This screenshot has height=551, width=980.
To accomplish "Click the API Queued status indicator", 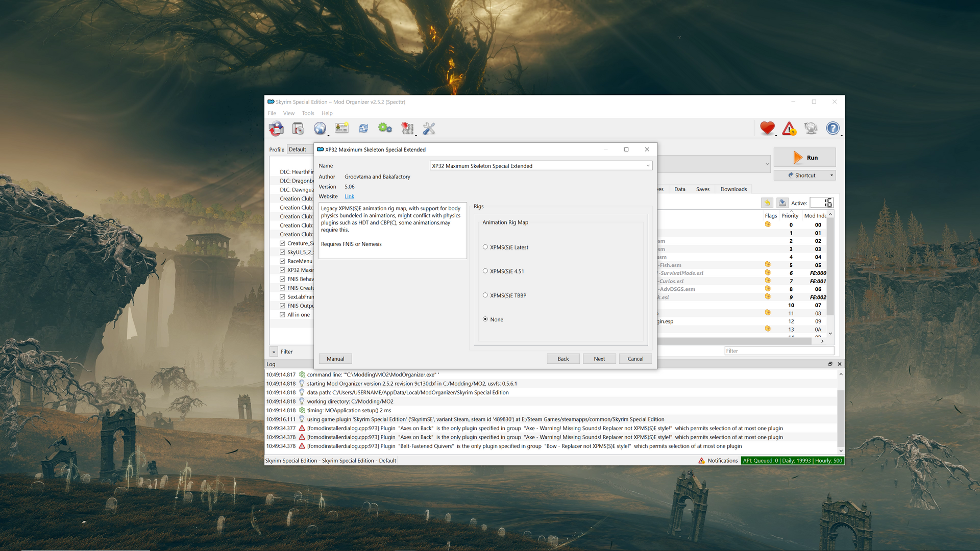I will click(x=792, y=461).
